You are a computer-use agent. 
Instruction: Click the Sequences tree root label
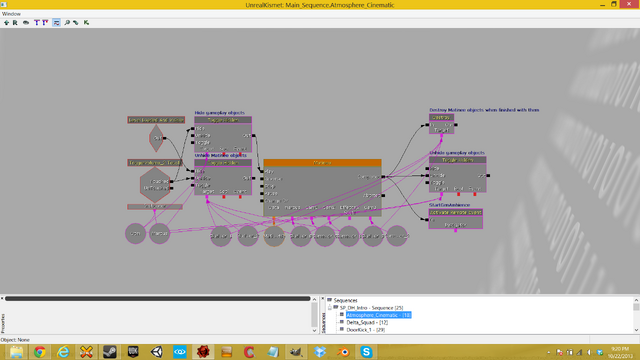coord(345,300)
